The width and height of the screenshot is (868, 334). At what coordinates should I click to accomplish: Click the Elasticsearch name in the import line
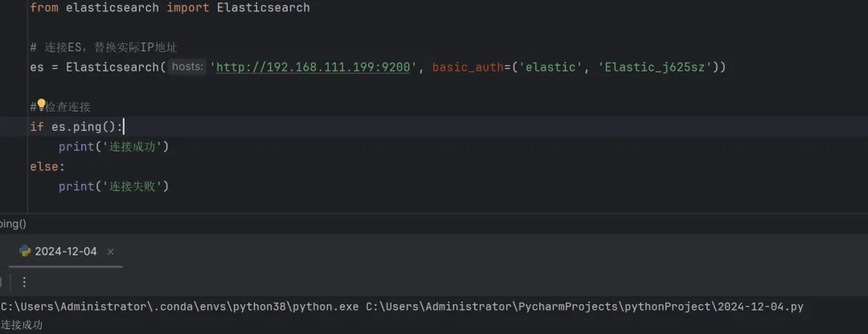pyautogui.click(x=263, y=7)
